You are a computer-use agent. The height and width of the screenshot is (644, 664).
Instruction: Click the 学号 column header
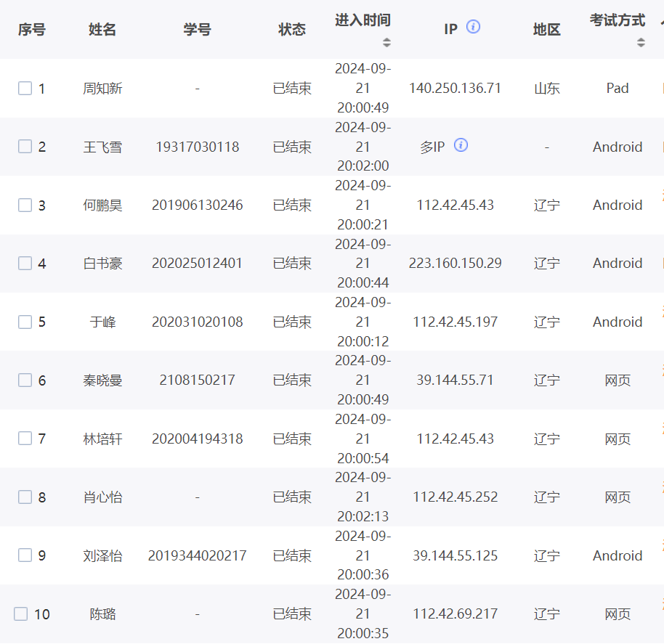(197, 30)
